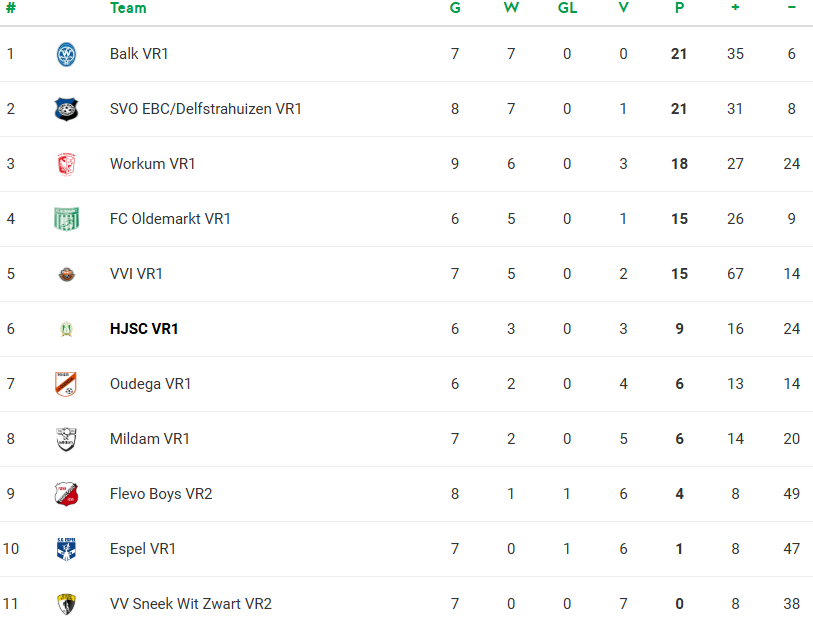The height and width of the screenshot is (624, 813).
Task: Click the Mildam VR1 club logo
Action: tap(66, 439)
